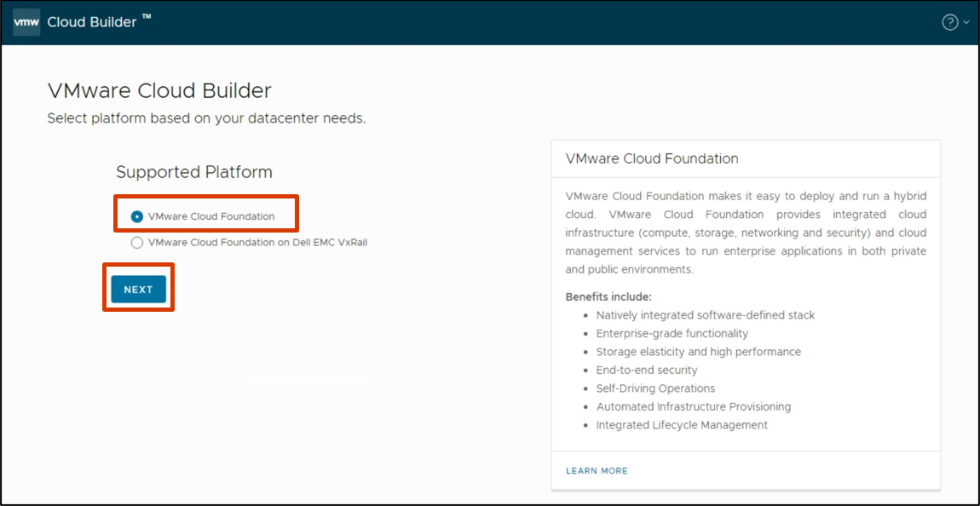Viewport: 980px width, 506px height.
Task: Click "Self-Driving Operations" bullet
Action: point(655,388)
